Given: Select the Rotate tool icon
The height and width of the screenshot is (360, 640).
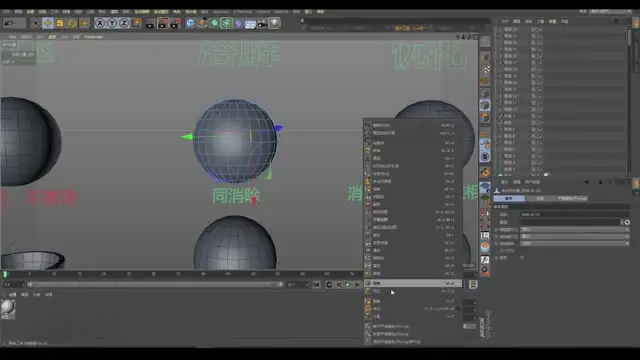Looking at the screenshot, I should pos(72,23).
